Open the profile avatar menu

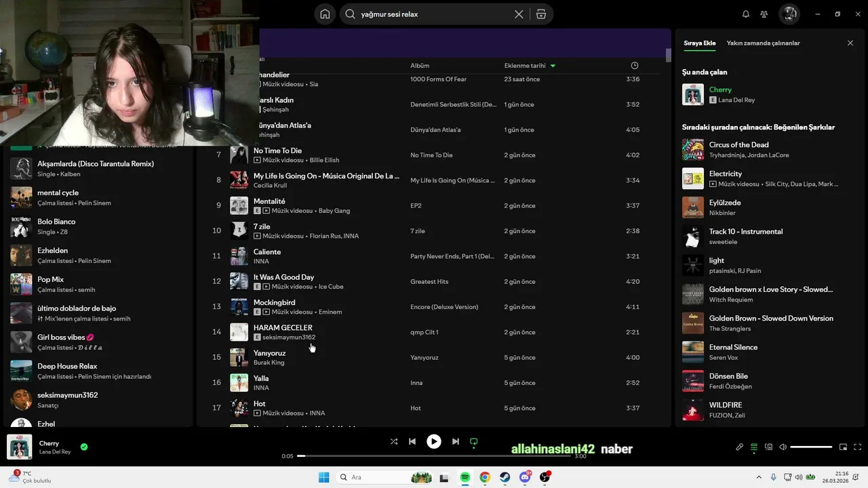(789, 14)
